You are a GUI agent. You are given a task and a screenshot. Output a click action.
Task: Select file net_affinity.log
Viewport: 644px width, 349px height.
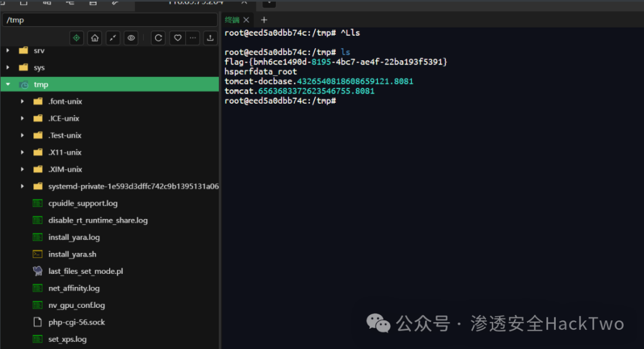(x=74, y=288)
